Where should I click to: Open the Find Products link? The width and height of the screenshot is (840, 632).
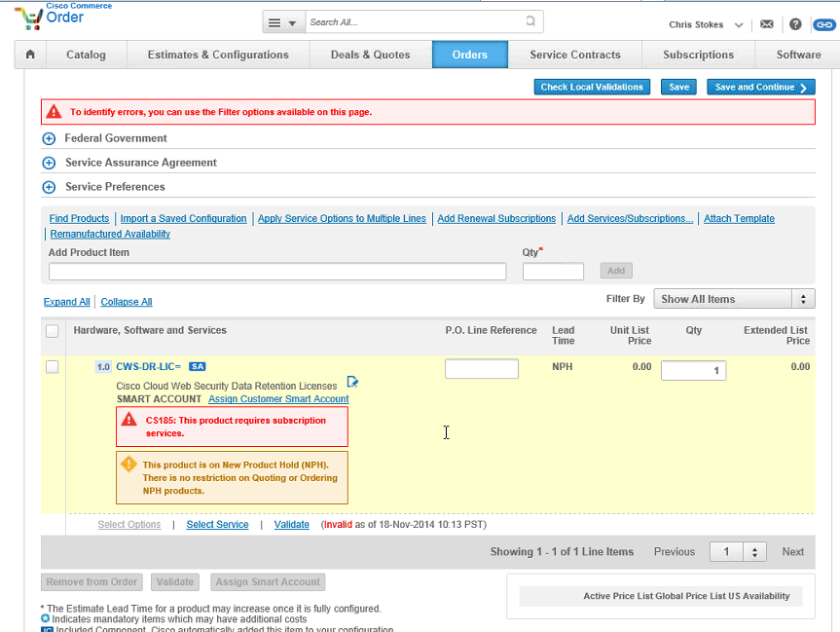(x=79, y=219)
